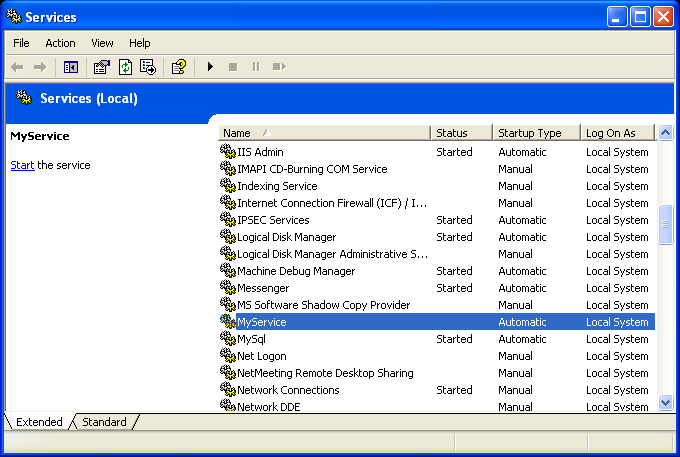
Task: Click the Manual startup type of Net Logon
Action: coord(515,356)
